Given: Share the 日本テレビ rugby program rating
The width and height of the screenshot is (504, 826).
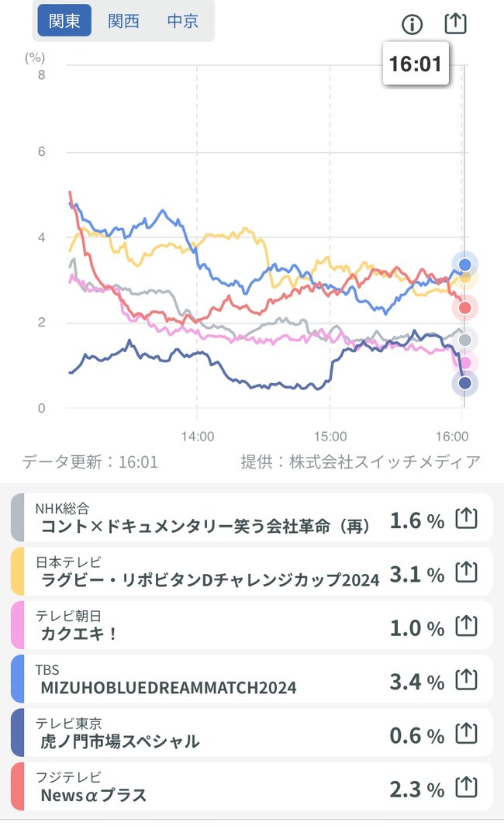Looking at the screenshot, I should 466,572.
